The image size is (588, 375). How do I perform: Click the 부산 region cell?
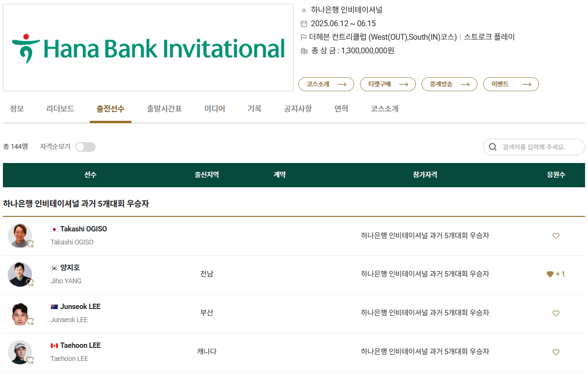(x=207, y=313)
